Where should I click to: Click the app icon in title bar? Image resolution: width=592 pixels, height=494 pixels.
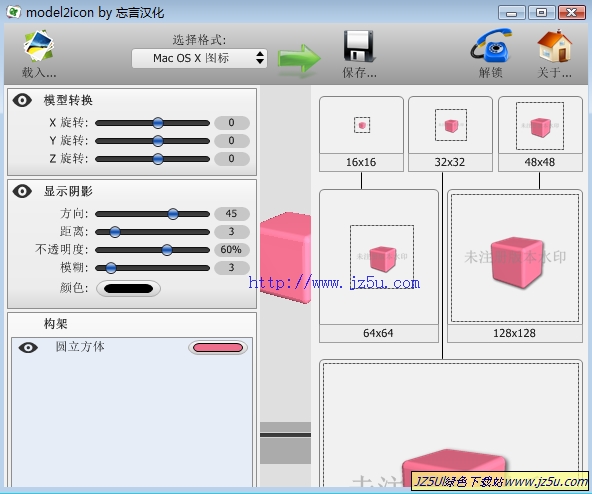(x=14, y=12)
